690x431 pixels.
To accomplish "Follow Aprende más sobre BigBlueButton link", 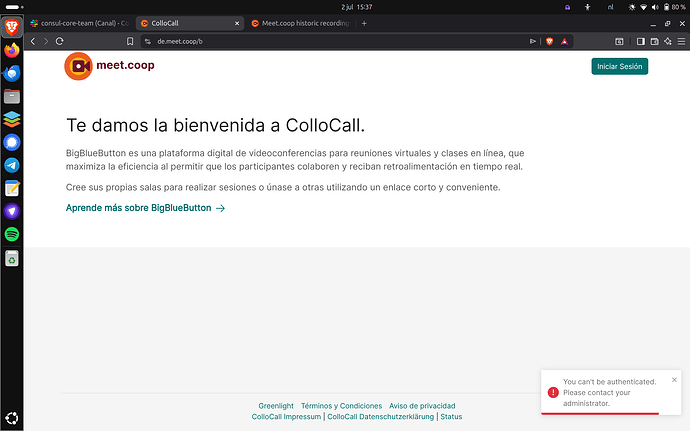I will (145, 208).
